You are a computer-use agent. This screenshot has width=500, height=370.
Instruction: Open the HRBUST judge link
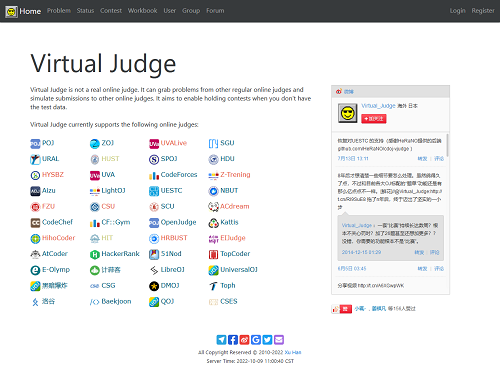(174, 238)
